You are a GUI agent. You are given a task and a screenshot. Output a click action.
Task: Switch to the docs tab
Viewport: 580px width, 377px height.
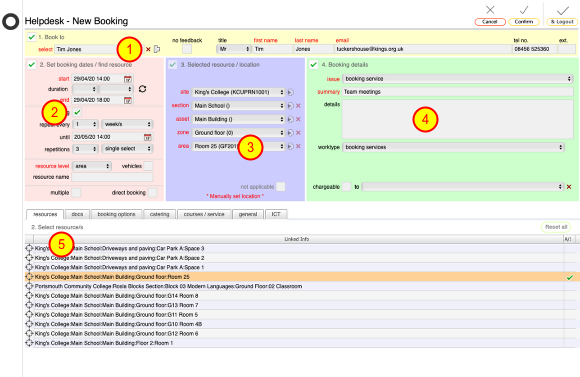coord(77,214)
